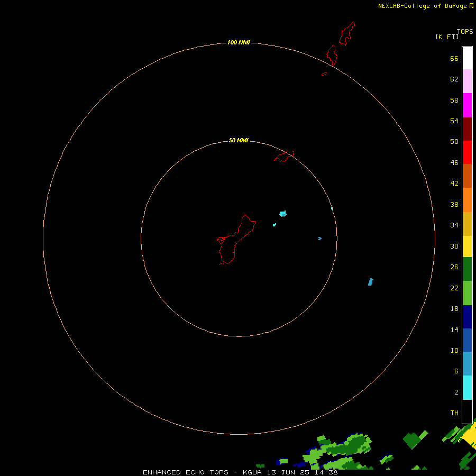Click the magenta legend swatch
The height and width of the screenshot is (476, 476).
[467, 105]
